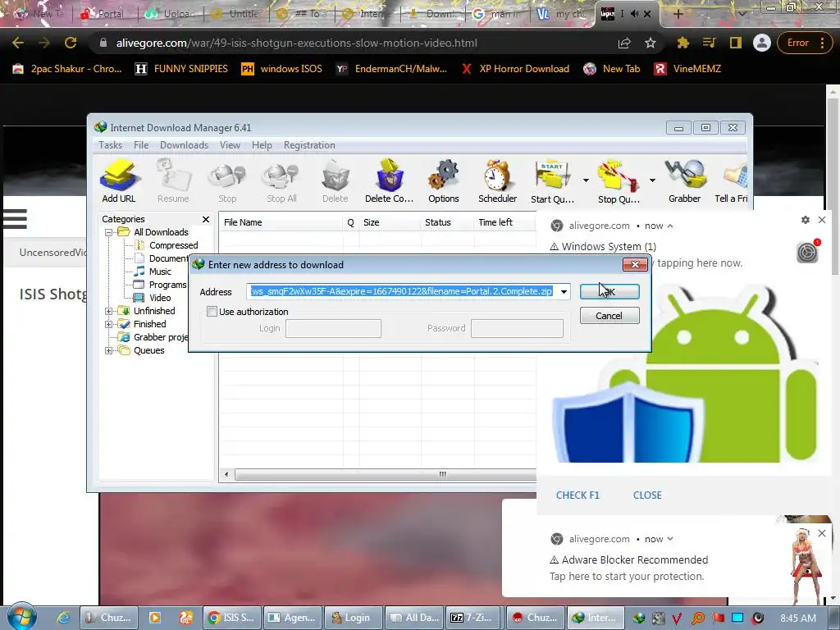840x630 pixels.
Task: Open the 7-Zip taskbar button
Action: click(x=473, y=618)
